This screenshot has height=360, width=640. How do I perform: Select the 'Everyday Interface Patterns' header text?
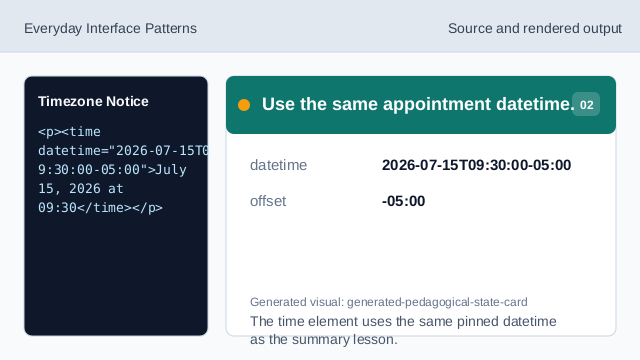coord(110,29)
